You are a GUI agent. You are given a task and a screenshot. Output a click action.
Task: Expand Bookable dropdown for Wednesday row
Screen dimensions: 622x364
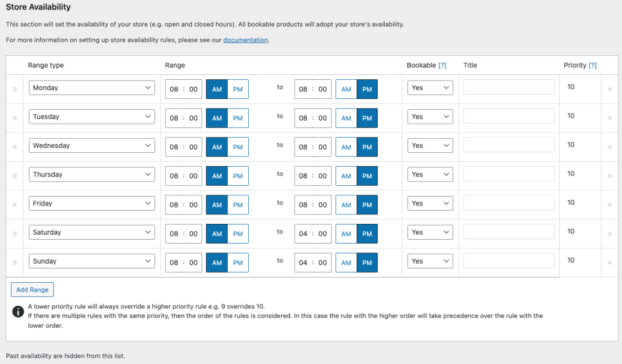430,146
